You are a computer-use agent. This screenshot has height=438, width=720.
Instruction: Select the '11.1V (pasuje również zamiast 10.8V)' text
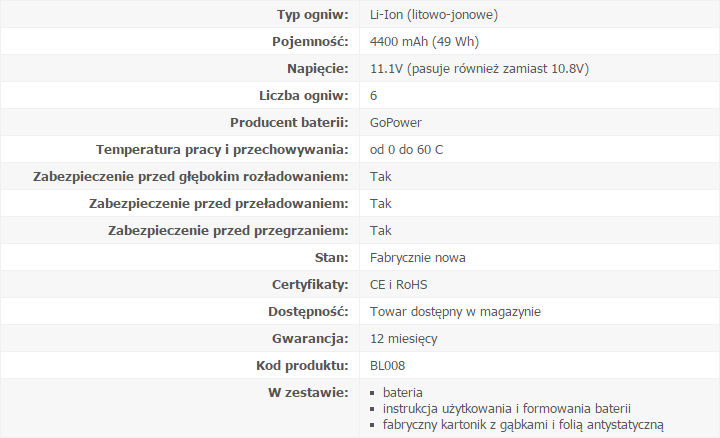(x=479, y=69)
